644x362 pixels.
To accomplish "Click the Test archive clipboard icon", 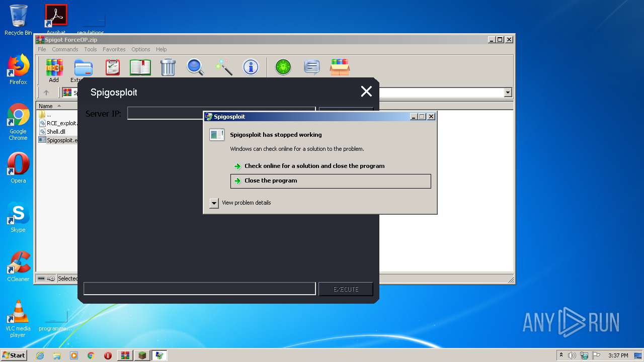I will click(x=113, y=67).
